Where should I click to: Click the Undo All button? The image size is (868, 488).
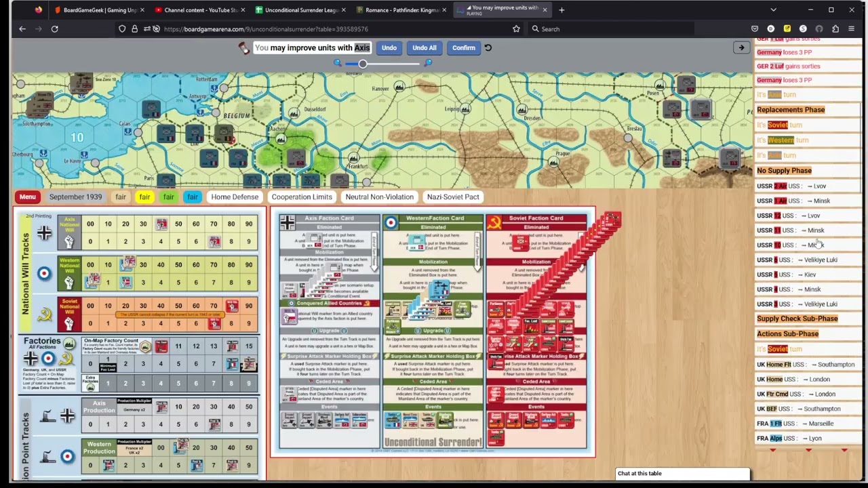[425, 47]
